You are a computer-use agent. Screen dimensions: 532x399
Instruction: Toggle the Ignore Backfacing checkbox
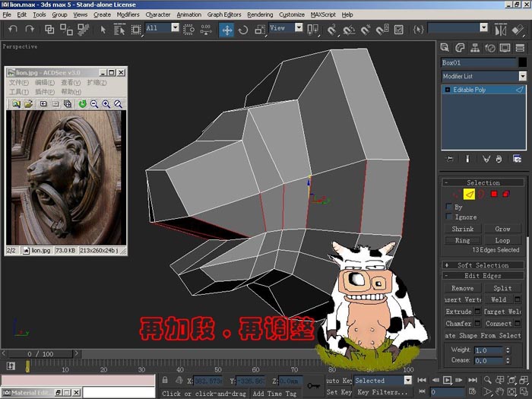[449, 217]
